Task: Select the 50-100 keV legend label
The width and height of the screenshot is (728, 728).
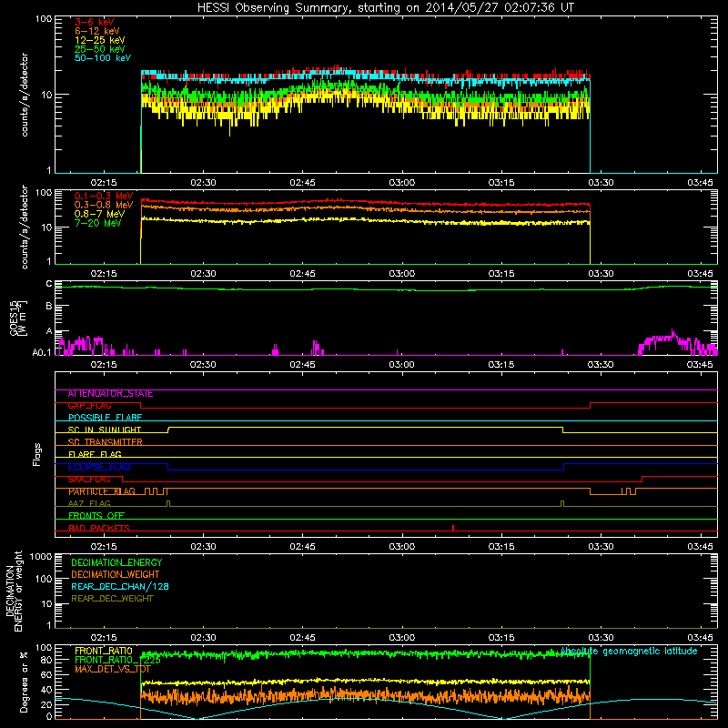Action: (x=103, y=58)
